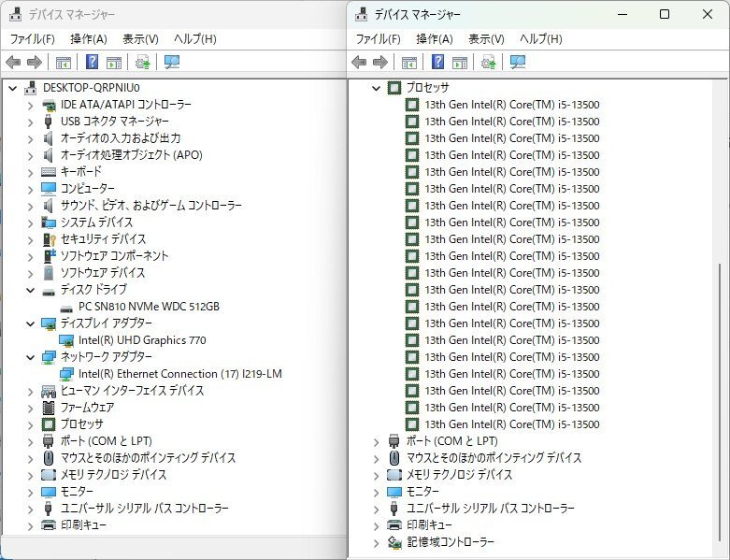Click the ヒューマン インターフェイス デバイス icon
The width and height of the screenshot is (730, 560).
[49, 391]
